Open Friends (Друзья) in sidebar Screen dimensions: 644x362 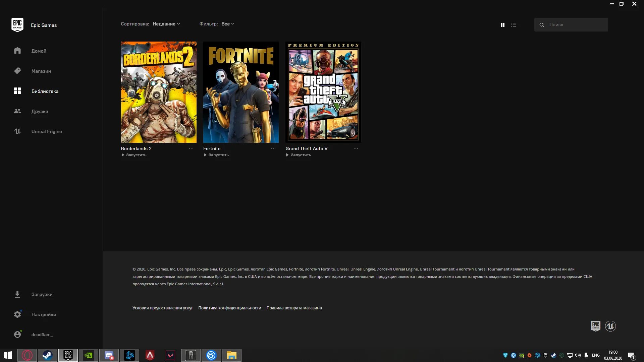pyautogui.click(x=40, y=111)
